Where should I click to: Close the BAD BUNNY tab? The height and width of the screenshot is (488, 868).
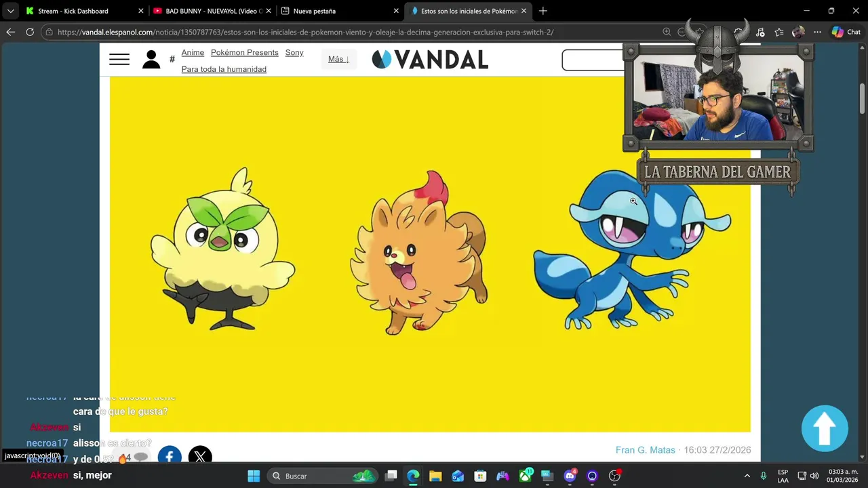pyautogui.click(x=269, y=11)
